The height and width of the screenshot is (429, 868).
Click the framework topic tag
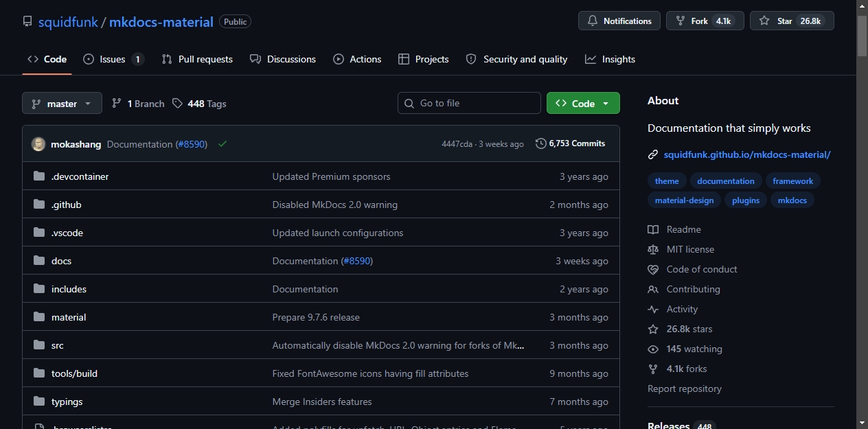pyautogui.click(x=792, y=181)
